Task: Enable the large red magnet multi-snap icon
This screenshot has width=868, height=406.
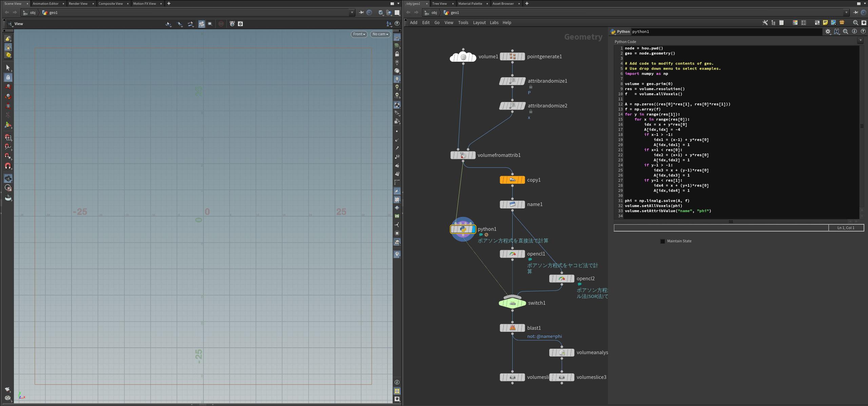Action: click(x=8, y=166)
